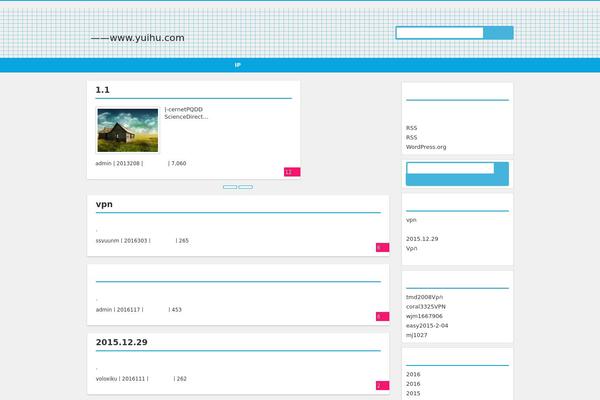600x400 pixels.
Task: Open pink comment badge on 453-view post
Action: tap(382, 317)
